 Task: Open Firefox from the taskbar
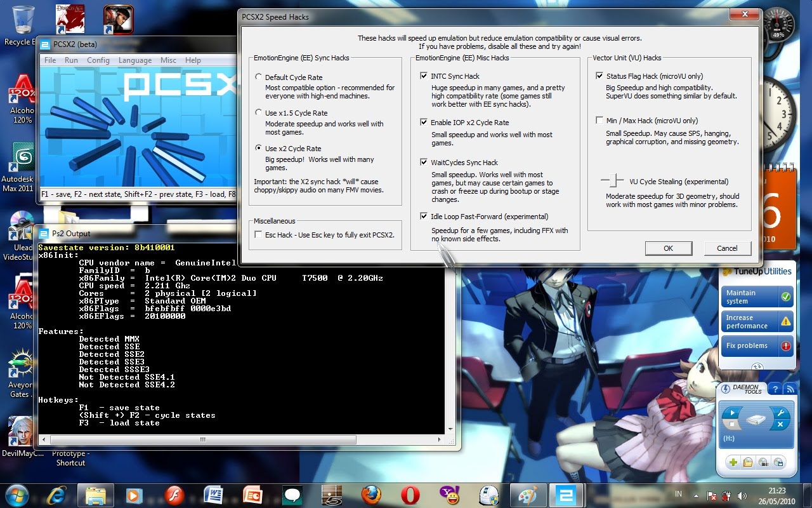coord(371,495)
